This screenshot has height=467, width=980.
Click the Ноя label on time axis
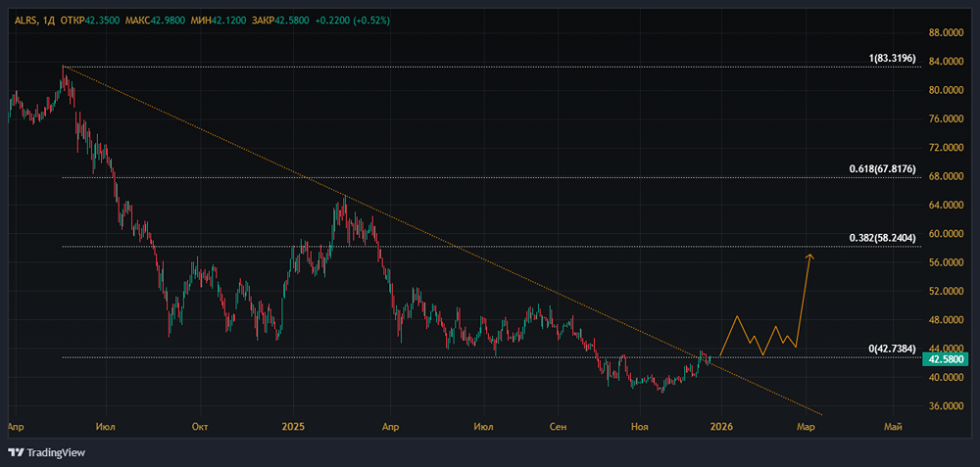tap(639, 428)
